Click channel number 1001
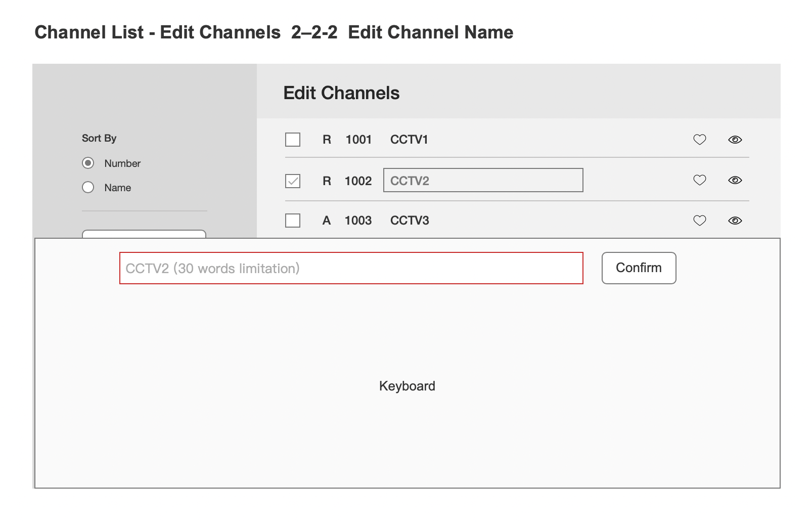Screen dimensions: 812x523 [358, 140]
